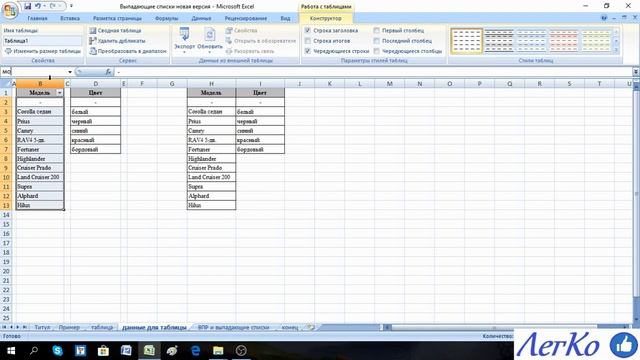Customize Quick Access Toolbar dropdown
Viewport: 640px width, 360px height.
tap(71, 6)
